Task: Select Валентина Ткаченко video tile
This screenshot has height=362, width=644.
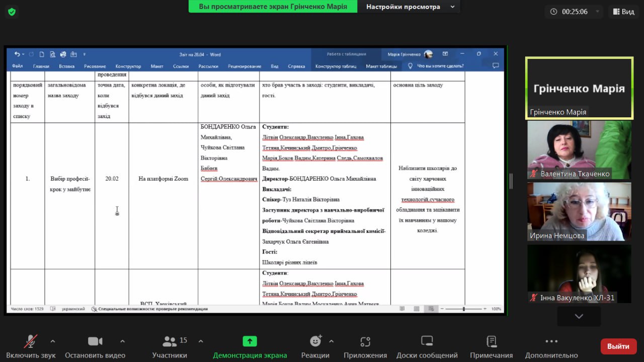Action: point(579,150)
